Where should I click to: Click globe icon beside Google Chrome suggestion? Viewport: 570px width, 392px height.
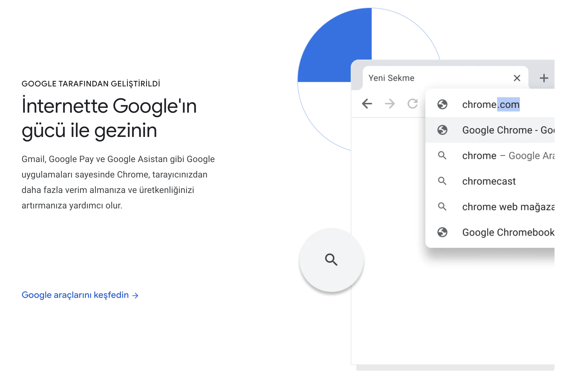(442, 130)
